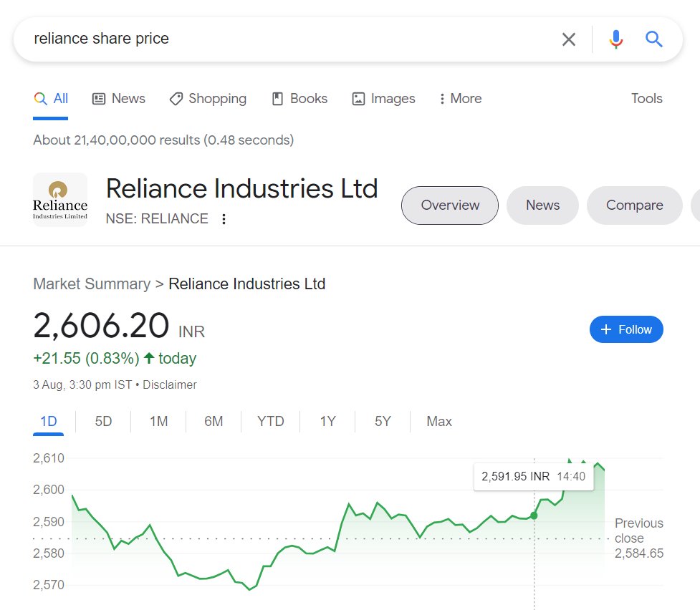Image resolution: width=700 pixels, height=610 pixels.
Task: Click the About 21,40,00,000 results text
Action: tap(163, 140)
